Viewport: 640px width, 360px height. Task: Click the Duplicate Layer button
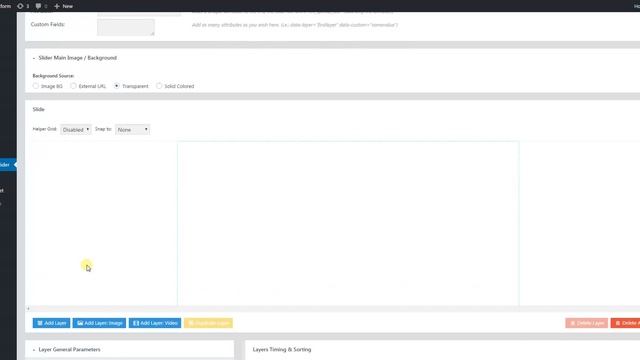pyautogui.click(x=209, y=323)
